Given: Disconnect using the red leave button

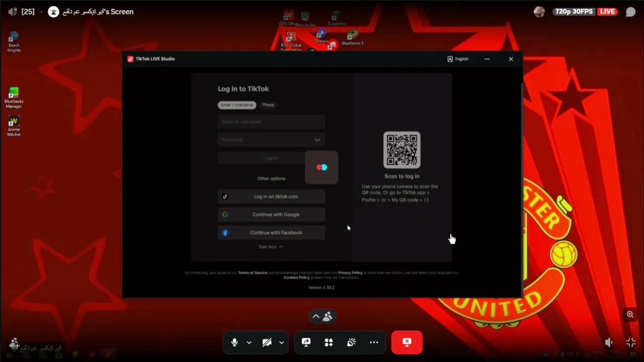Looking at the screenshot, I should 407,342.
